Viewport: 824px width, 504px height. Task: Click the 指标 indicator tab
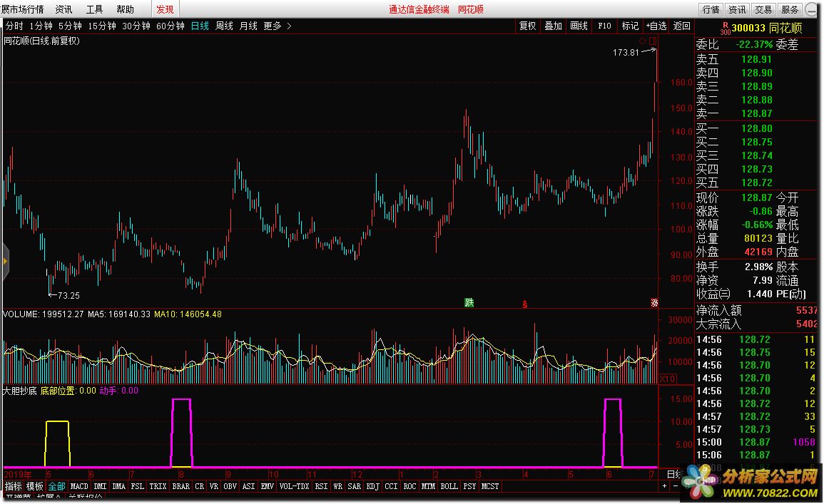click(14, 487)
